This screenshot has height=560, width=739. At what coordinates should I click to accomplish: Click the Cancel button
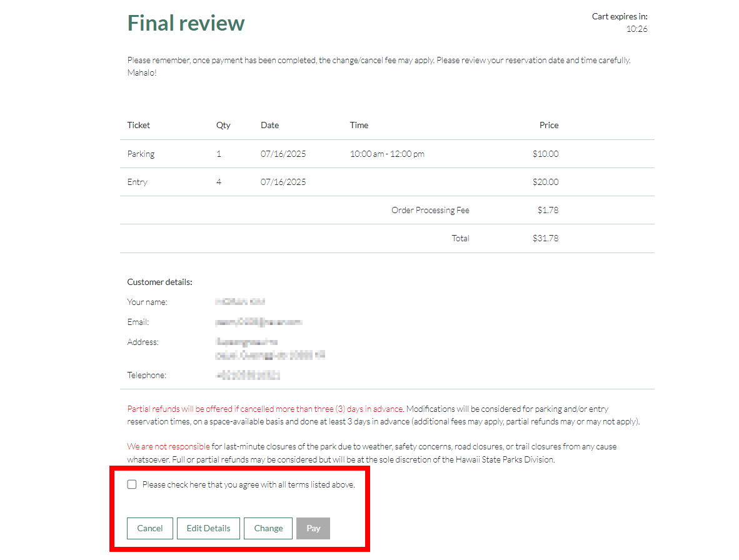150,529
